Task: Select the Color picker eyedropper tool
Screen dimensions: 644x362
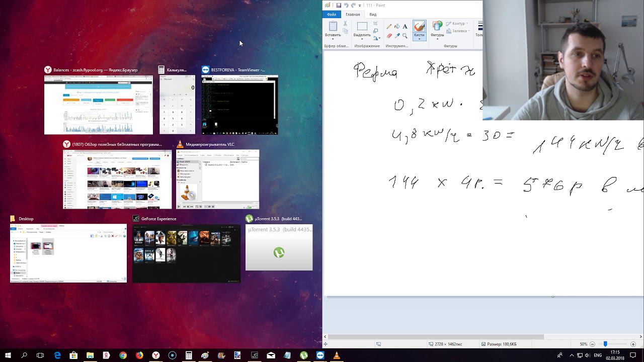Action: tap(397, 36)
